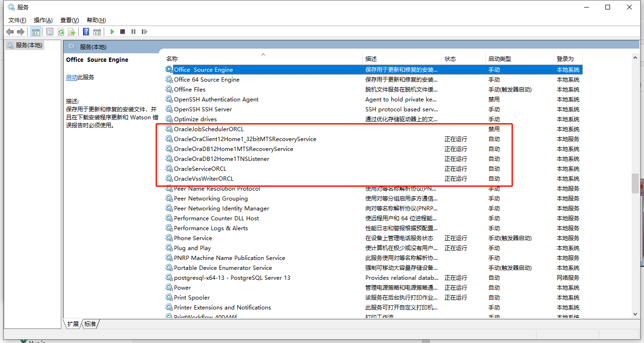Open the 帮助(H) menu
This screenshot has width=644, height=343.
tap(96, 20)
